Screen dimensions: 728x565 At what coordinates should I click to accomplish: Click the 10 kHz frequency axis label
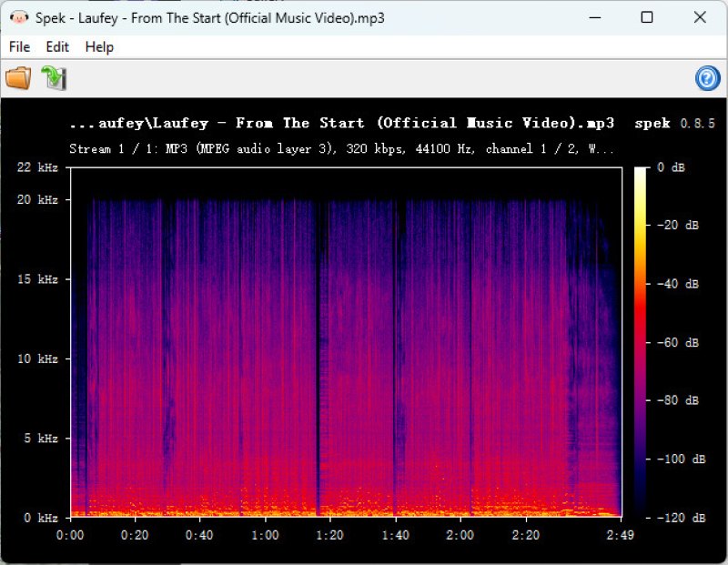point(37,358)
